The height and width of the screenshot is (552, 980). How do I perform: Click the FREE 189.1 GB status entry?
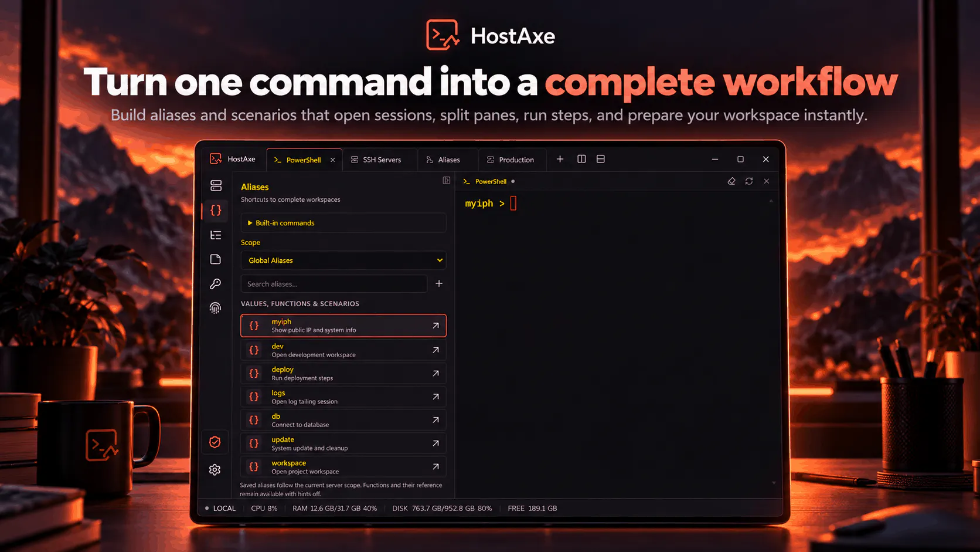tap(532, 509)
